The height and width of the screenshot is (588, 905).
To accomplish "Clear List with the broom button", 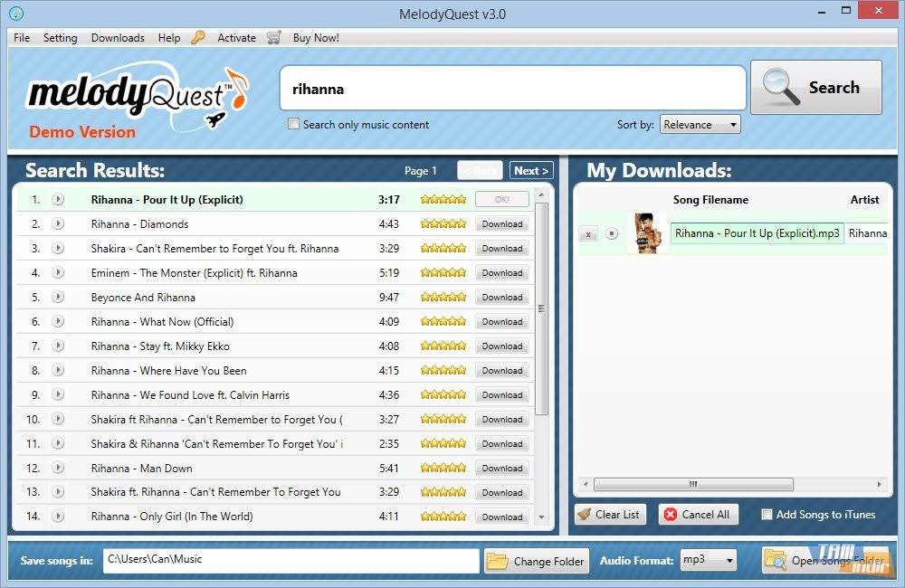I will pos(608,515).
